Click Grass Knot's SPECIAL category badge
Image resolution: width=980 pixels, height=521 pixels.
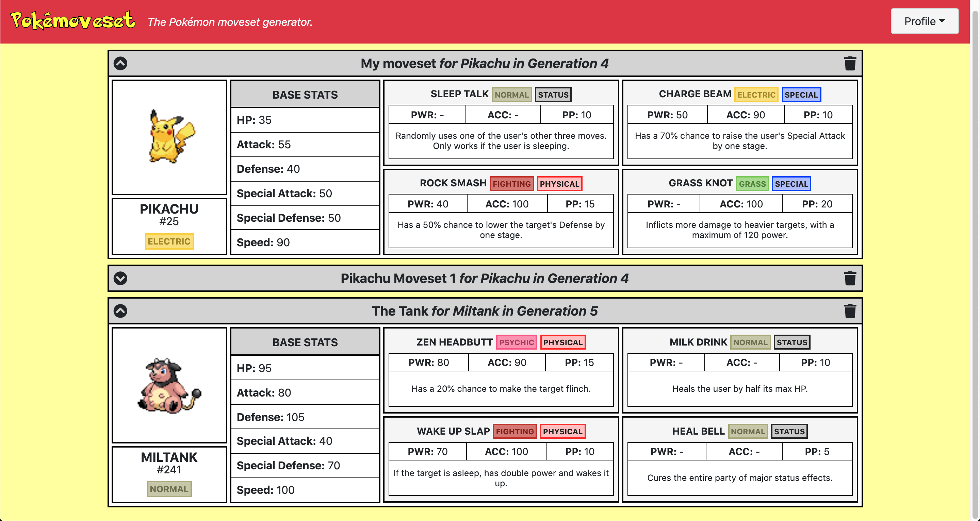(x=791, y=184)
